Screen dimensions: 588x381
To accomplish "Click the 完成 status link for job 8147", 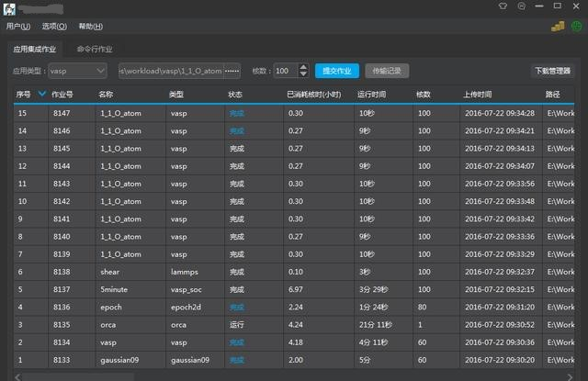I will click(237, 113).
